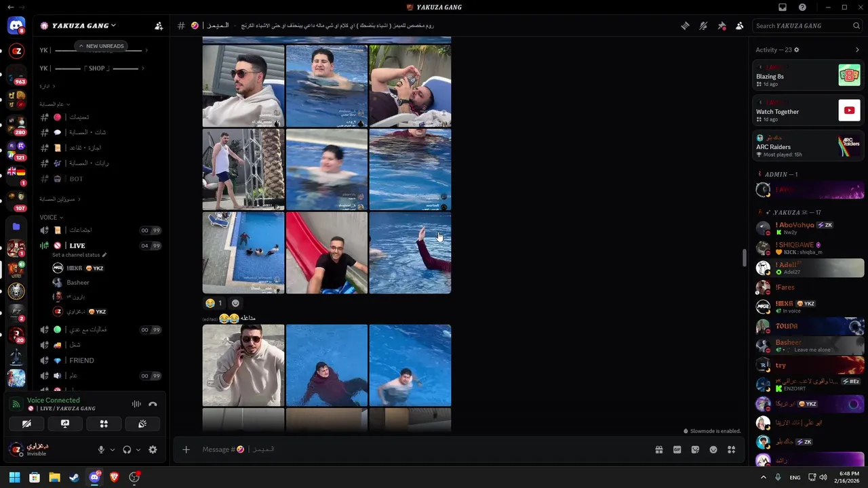
Task: Open pinned messages icon
Action: pyautogui.click(x=722, y=26)
